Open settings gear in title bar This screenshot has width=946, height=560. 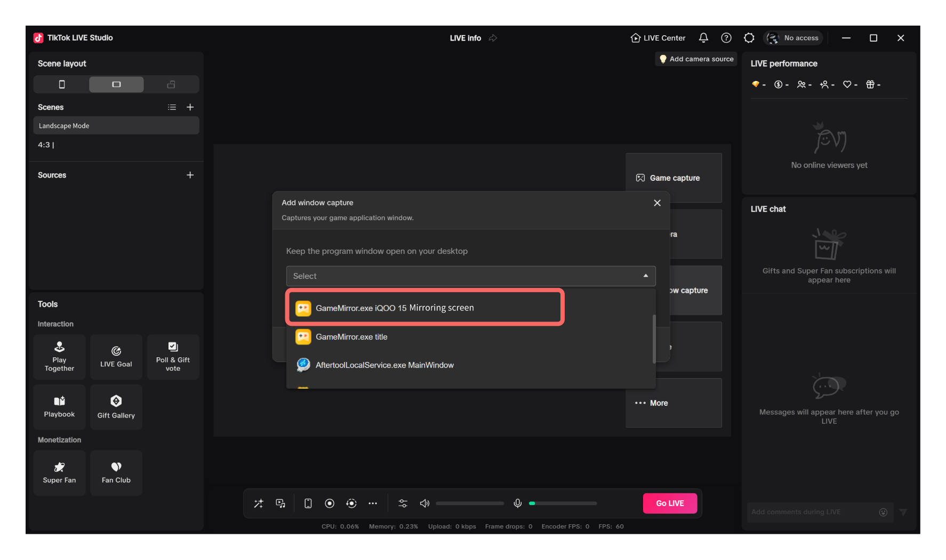[749, 38]
